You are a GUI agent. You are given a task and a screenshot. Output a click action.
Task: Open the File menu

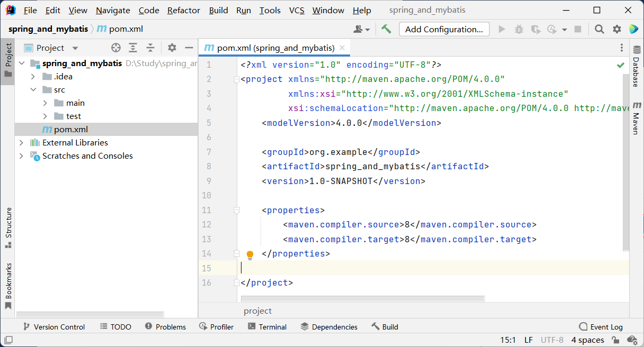pyautogui.click(x=30, y=11)
